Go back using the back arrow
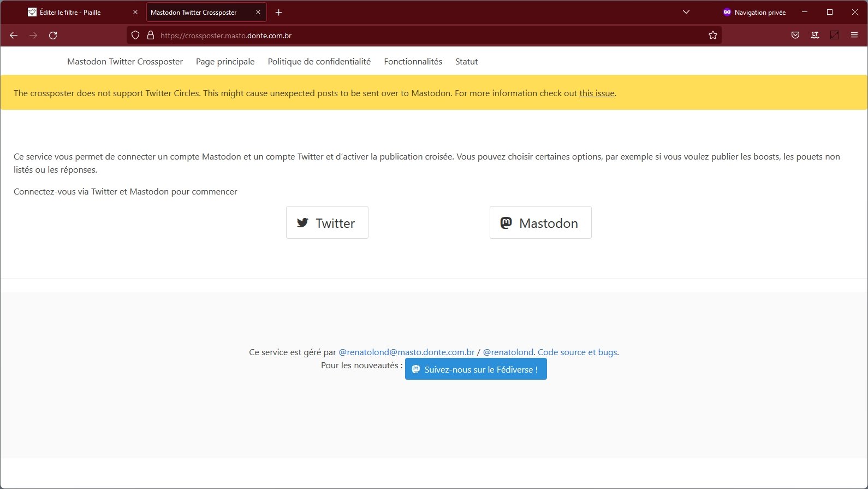 [x=14, y=36]
